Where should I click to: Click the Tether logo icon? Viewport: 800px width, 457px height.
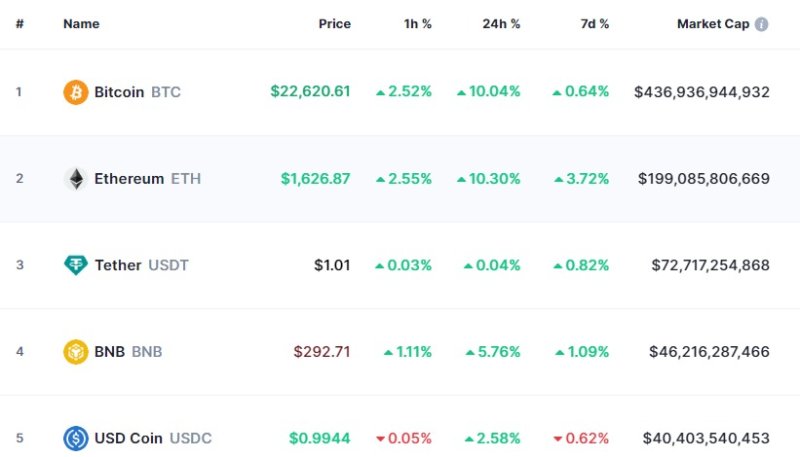click(x=76, y=265)
